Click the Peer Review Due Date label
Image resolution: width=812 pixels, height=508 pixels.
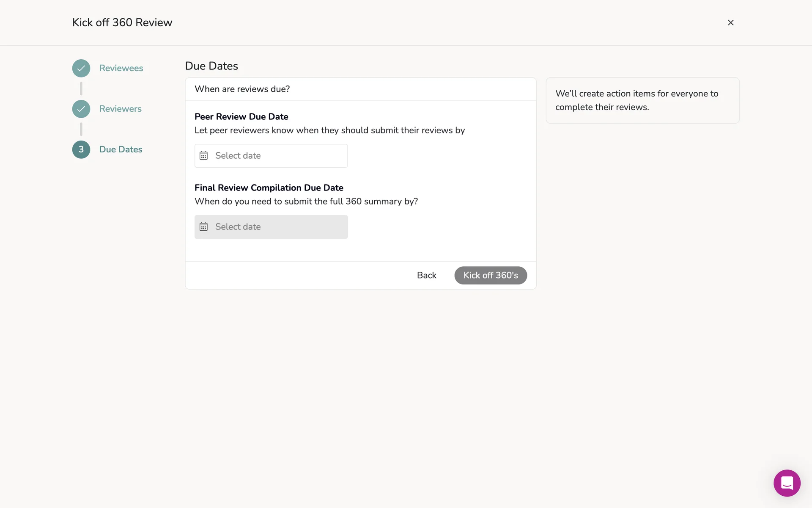[x=241, y=117]
